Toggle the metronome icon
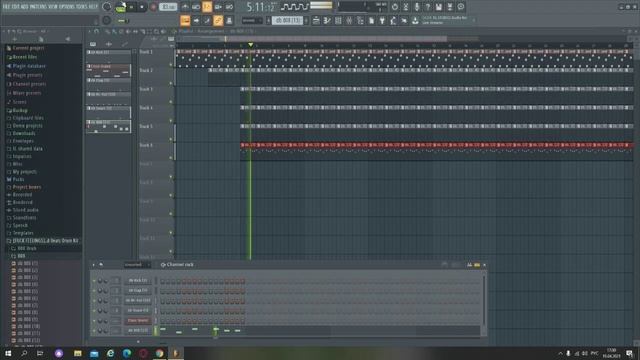This screenshot has width=640, height=360. coord(185,7)
